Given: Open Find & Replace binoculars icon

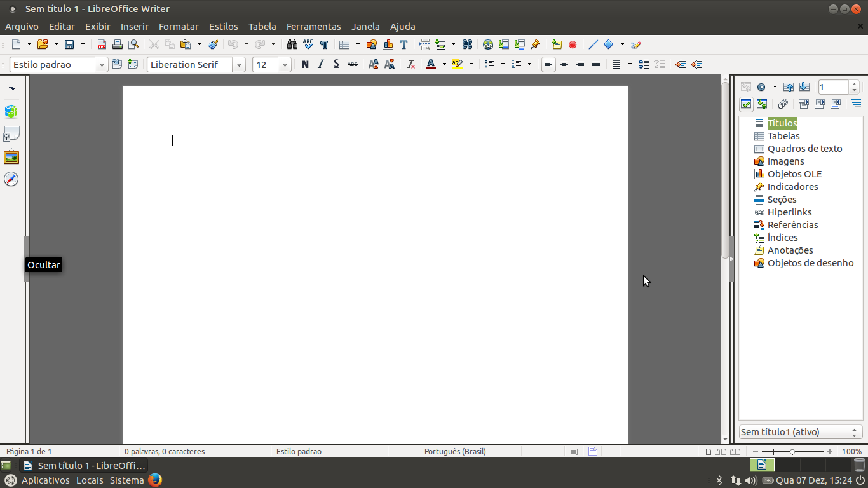Looking at the screenshot, I should tap(292, 44).
